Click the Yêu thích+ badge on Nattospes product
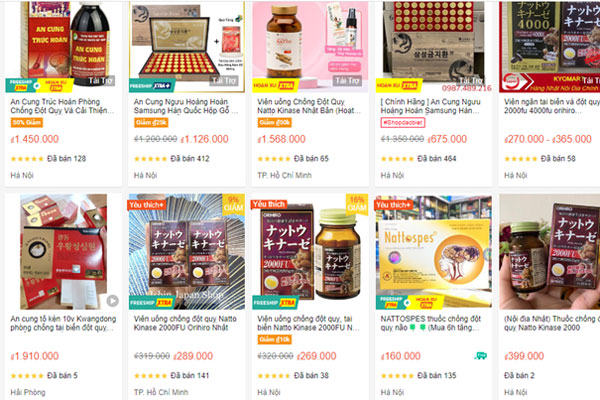 pos(393,205)
